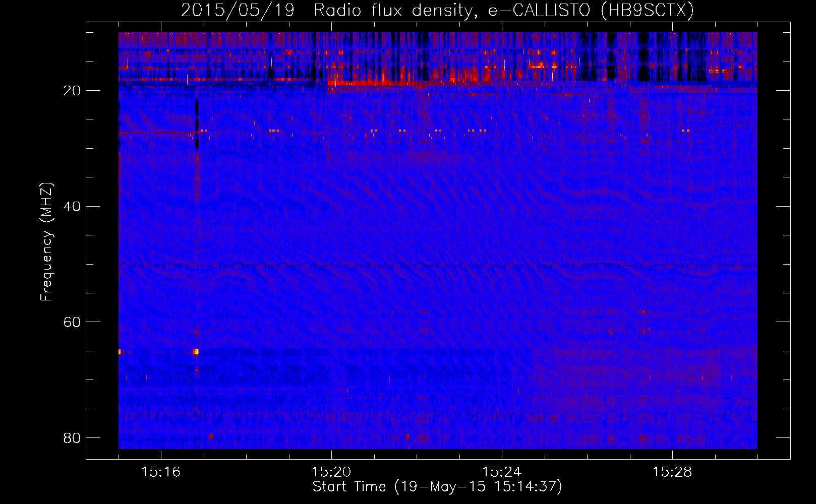Click the bright yellow spike near 65 MHz
816x504 pixels.
click(x=196, y=352)
